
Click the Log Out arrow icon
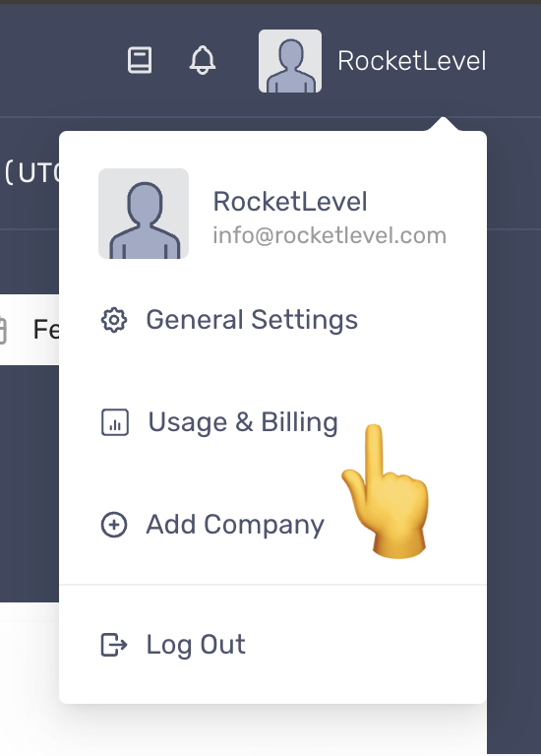(x=114, y=645)
